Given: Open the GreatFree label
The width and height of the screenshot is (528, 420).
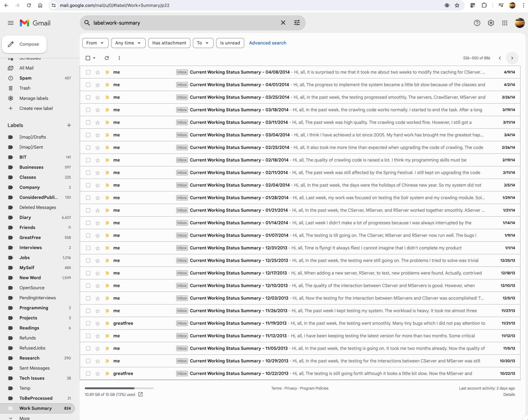Looking at the screenshot, I should click(37, 237).
